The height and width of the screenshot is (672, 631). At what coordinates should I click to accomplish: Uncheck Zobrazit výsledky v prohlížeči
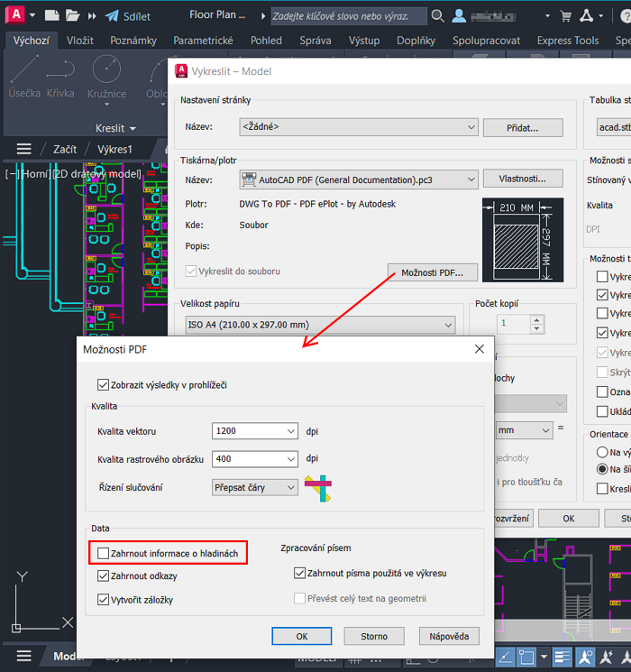(103, 384)
